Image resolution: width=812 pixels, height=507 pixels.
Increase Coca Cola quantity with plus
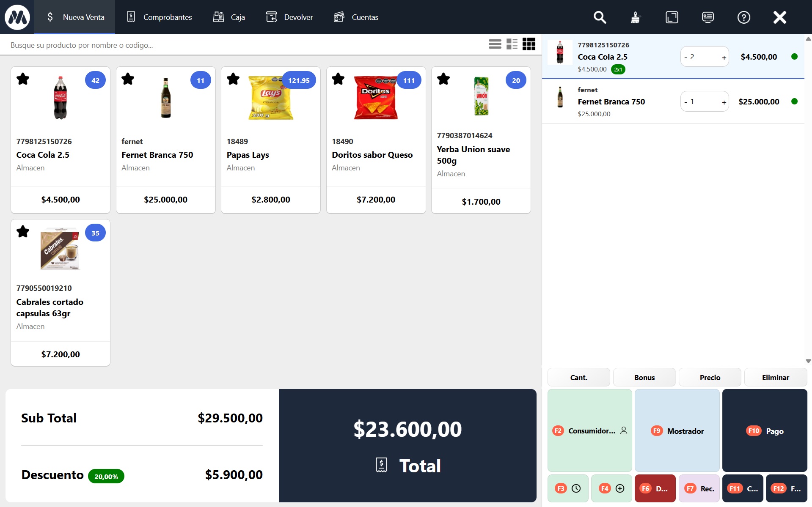pyautogui.click(x=724, y=58)
